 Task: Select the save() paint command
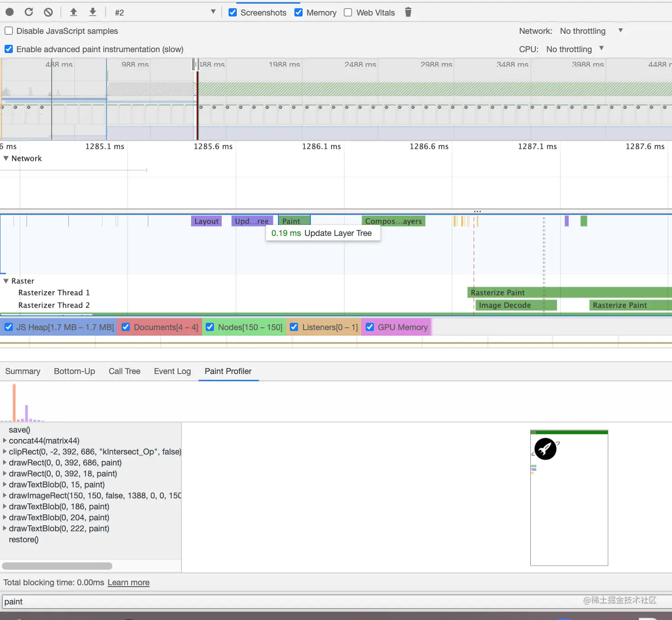(x=19, y=430)
